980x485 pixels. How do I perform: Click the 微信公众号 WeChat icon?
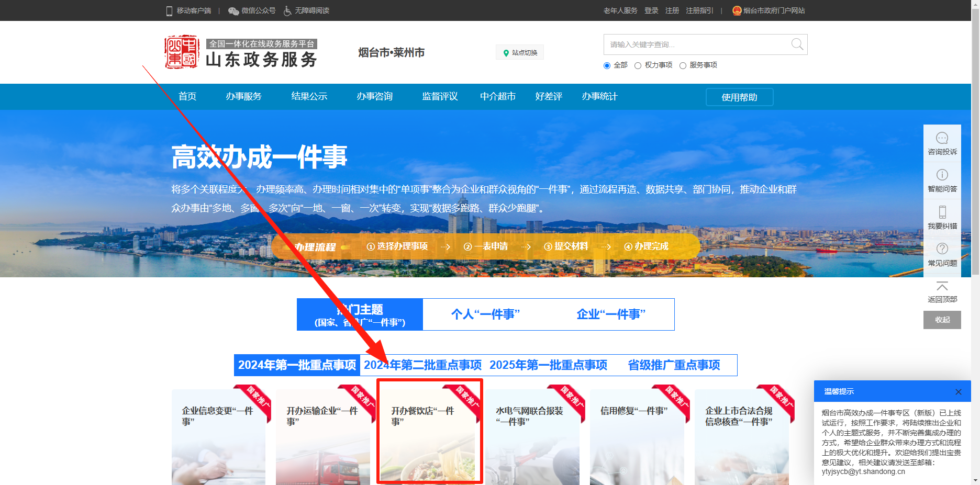233,11
